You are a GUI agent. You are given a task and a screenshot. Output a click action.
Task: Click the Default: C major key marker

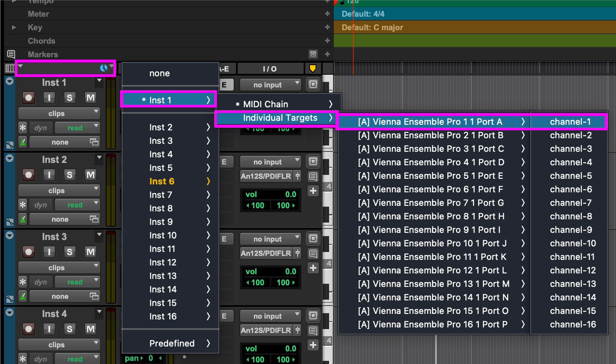(x=372, y=27)
